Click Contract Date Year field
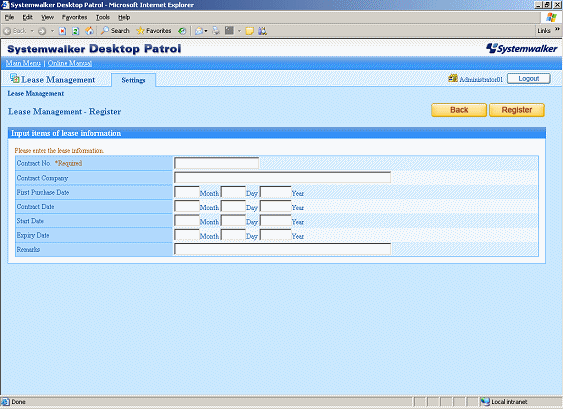 (275, 206)
